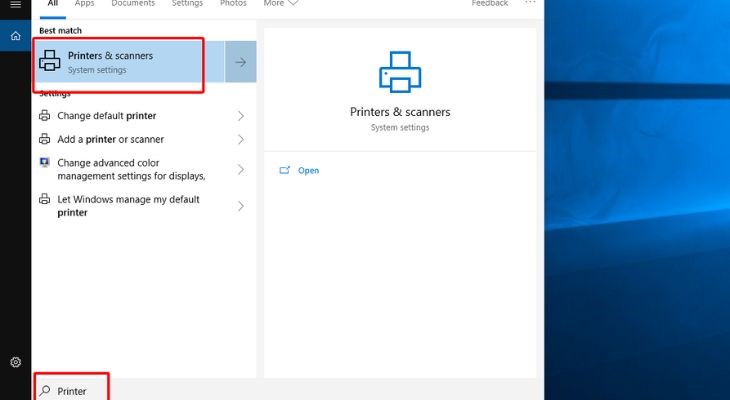The image size is (730, 400).
Task: Switch to the Settings tab
Action: 187,4
